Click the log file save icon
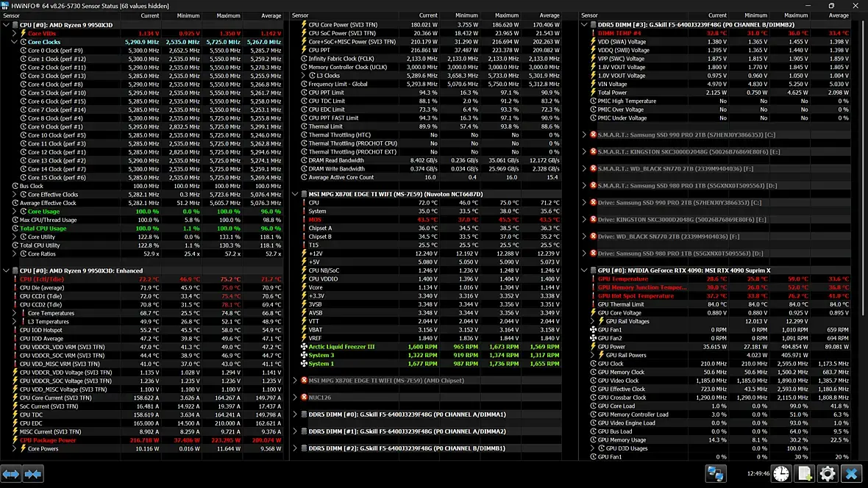The image size is (868, 488). (x=804, y=473)
